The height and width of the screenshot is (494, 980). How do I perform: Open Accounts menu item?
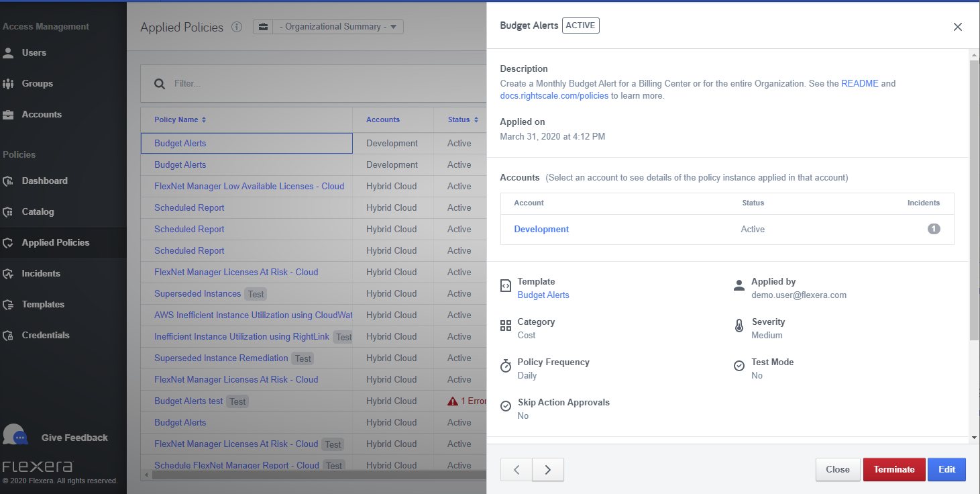(x=42, y=114)
